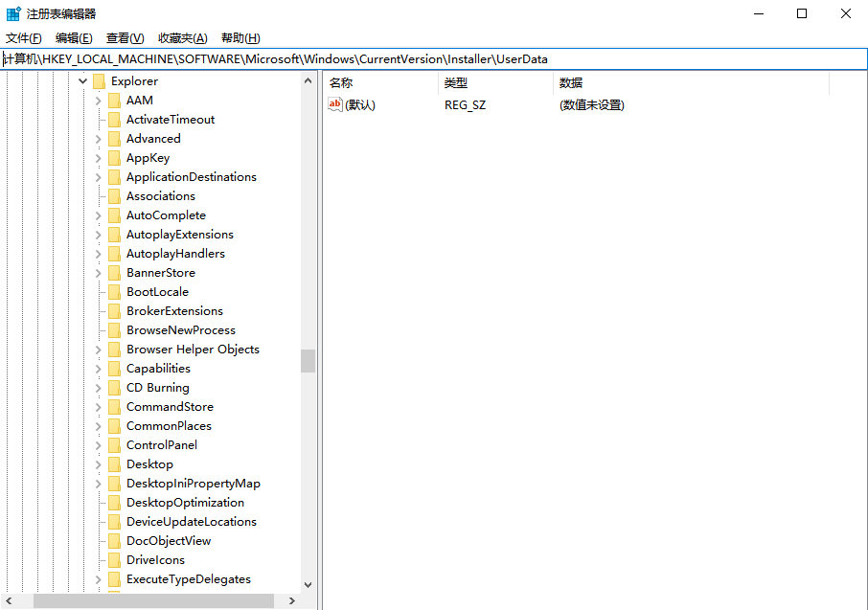The width and height of the screenshot is (868, 610).
Task: Expand the Advanced key
Action: click(99, 139)
